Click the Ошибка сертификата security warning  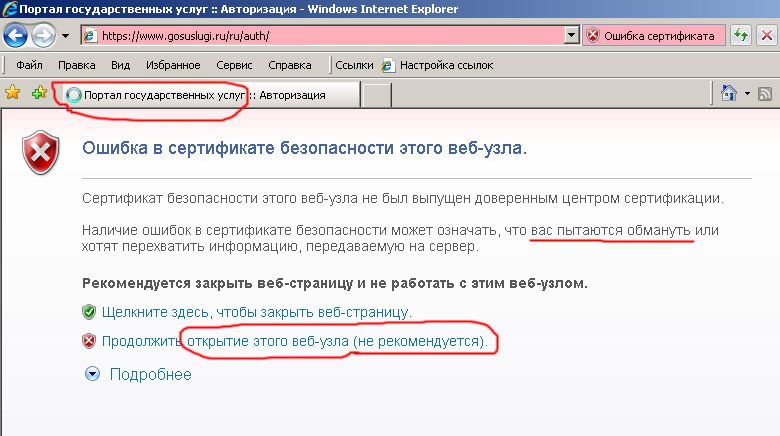[x=654, y=36]
